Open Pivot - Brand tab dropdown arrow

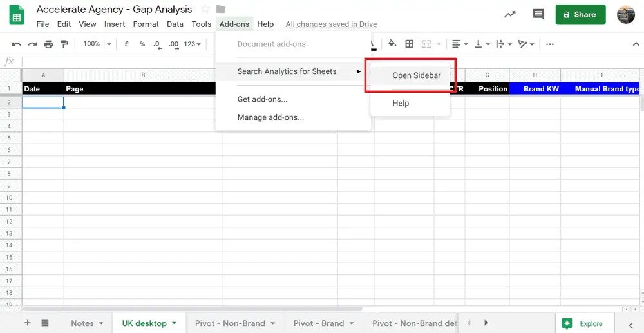pos(352,323)
